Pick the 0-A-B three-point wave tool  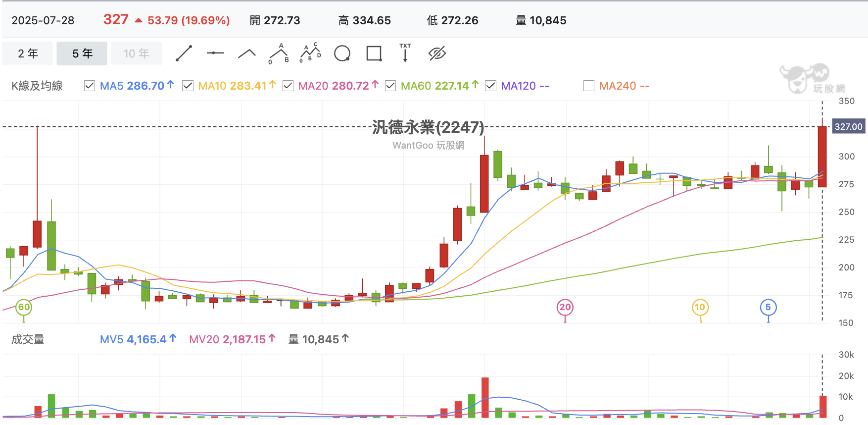[279, 53]
